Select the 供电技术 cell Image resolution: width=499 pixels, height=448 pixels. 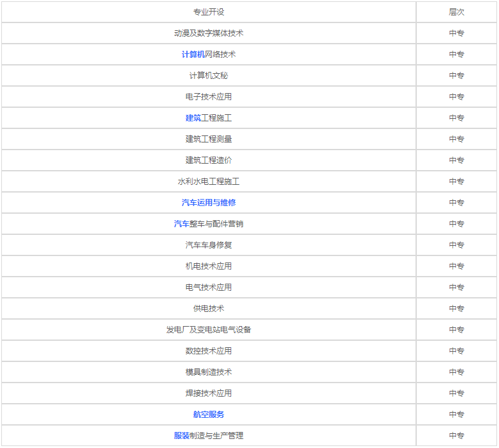(x=209, y=309)
